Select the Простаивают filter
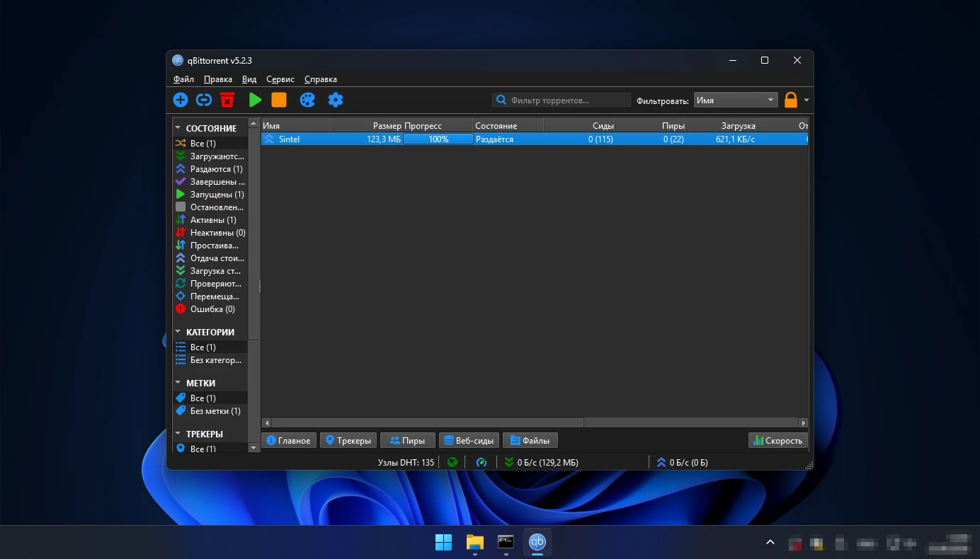Screen dimensions: 980x559 pos(210,246)
